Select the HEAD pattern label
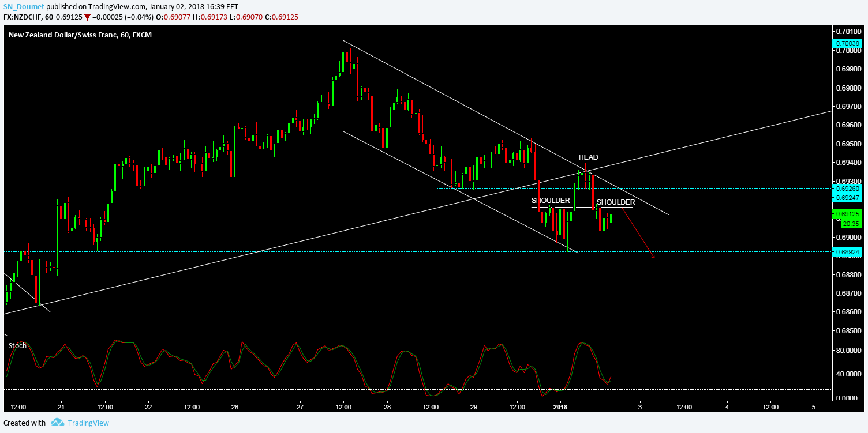868x433 pixels. [589, 157]
